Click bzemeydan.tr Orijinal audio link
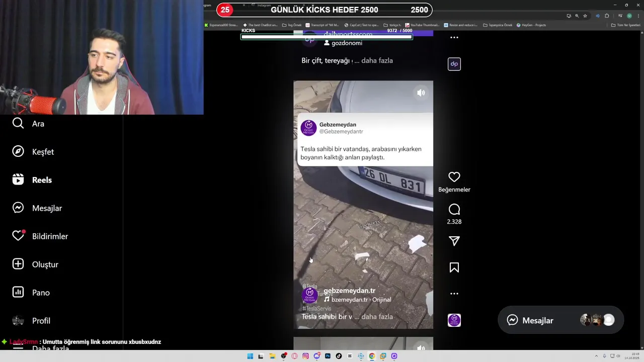The width and height of the screenshot is (644, 362). tap(358, 300)
